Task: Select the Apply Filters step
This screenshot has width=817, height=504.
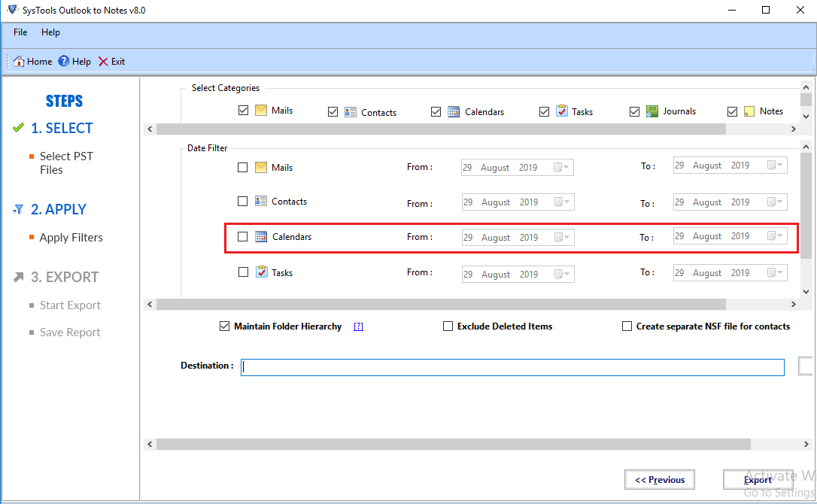Action: tap(71, 238)
